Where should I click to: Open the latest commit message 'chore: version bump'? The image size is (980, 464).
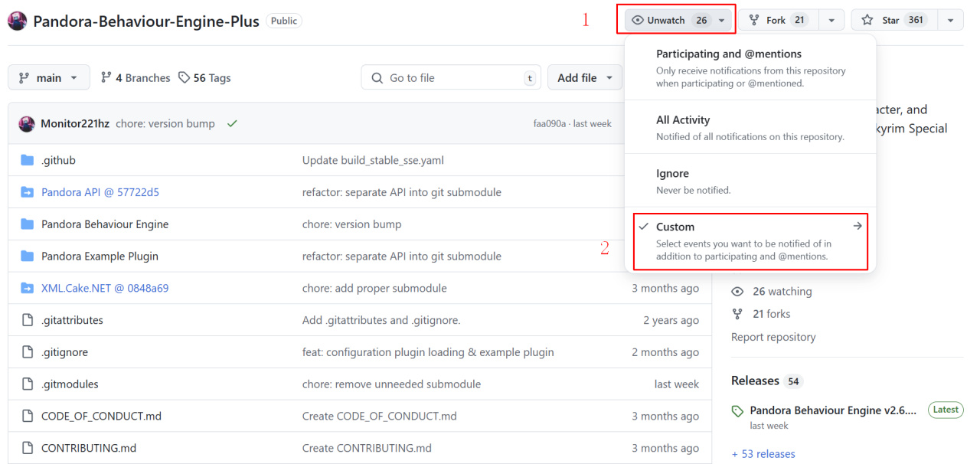165,124
